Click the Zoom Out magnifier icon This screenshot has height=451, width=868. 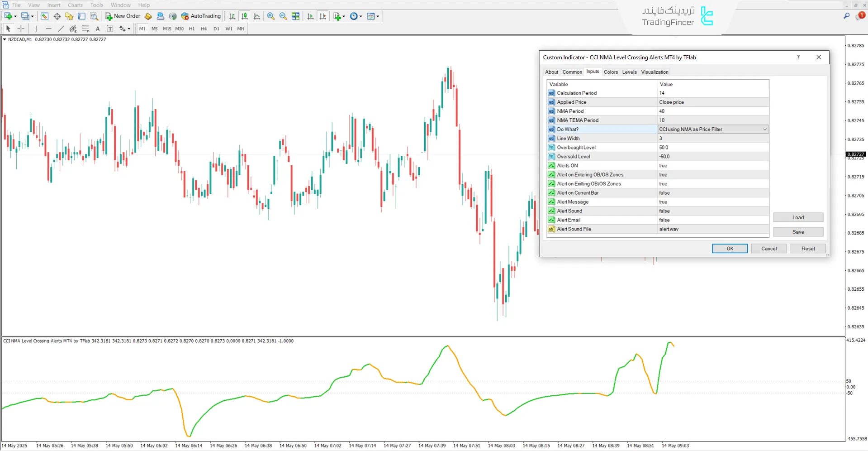click(x=283, y=16)
